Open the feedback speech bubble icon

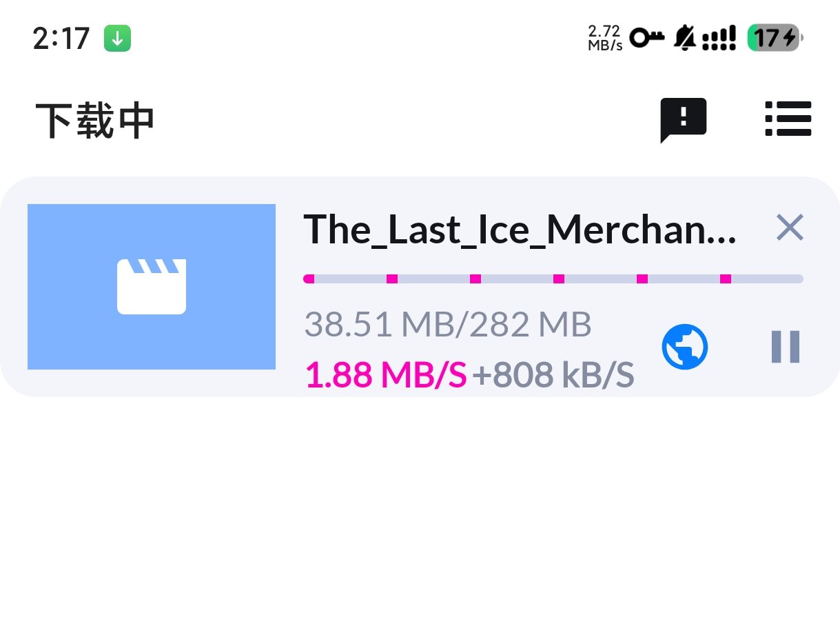pos(684,120)
